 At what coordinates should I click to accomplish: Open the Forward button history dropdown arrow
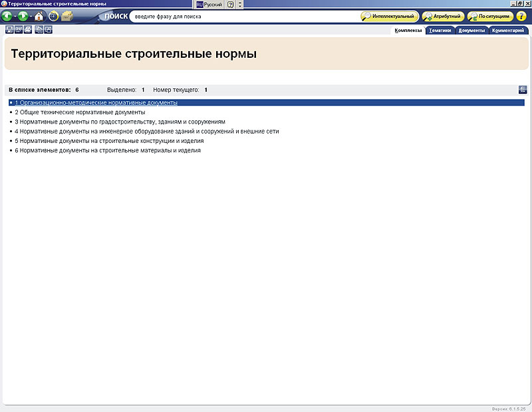pos(31,16)
